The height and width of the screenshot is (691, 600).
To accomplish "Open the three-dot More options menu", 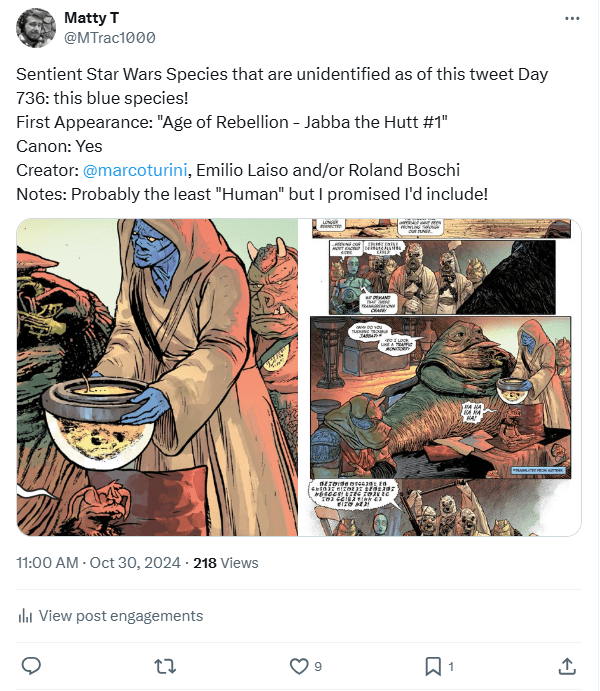I will [571, 19].
